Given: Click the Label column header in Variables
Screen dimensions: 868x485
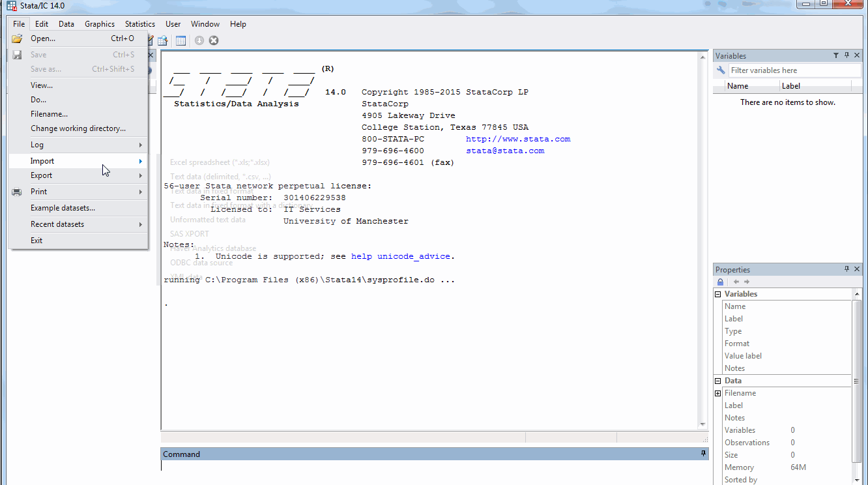Looking at the screenshot, I should pyautogui.click(x=815, y=86).
